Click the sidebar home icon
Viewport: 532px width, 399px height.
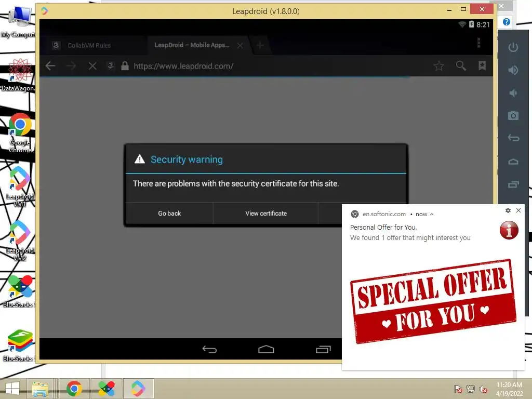tap(513, 162)
